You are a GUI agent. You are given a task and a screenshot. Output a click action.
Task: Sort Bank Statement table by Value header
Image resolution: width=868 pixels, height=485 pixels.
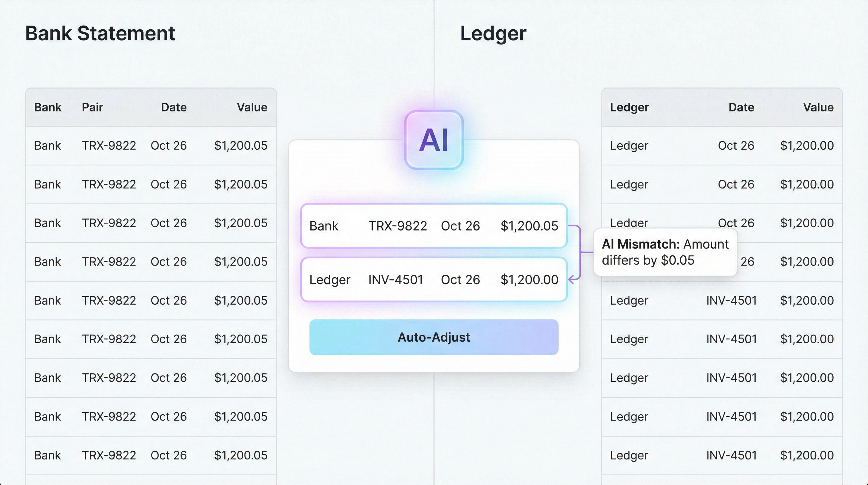[252, 107]
